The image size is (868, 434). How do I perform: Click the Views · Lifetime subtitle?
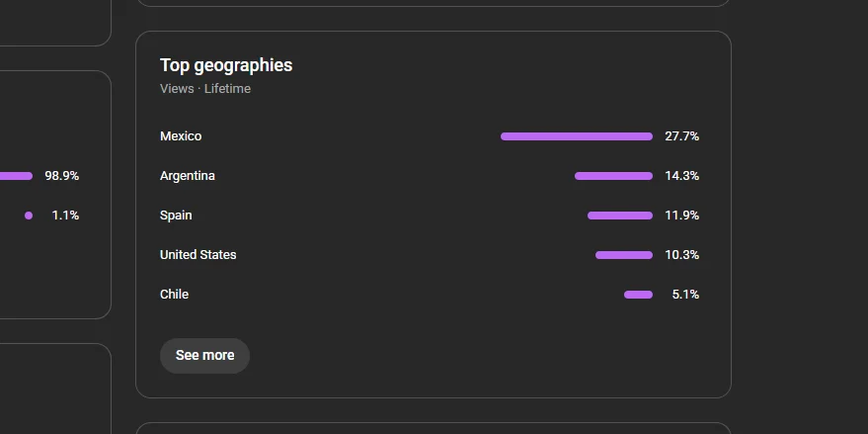point(205,89)
